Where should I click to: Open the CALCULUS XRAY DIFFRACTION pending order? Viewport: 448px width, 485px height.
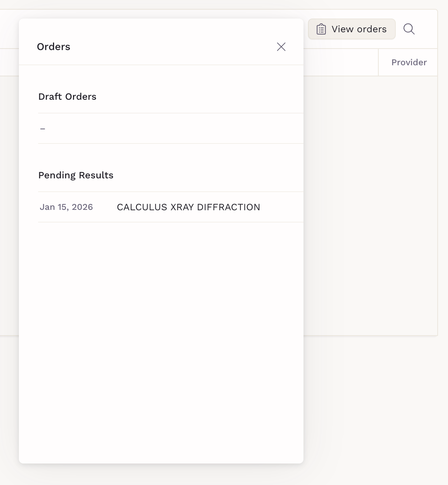coord(188,207)
